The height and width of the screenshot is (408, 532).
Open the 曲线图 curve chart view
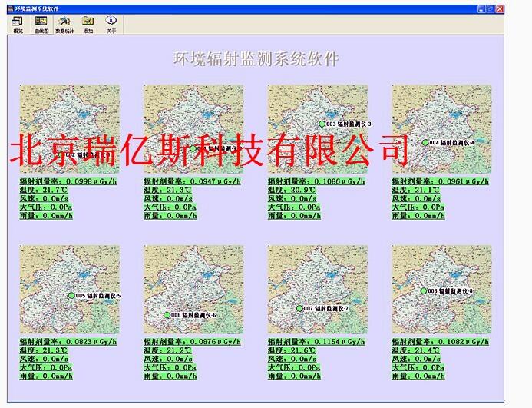[x=41, y=23]
